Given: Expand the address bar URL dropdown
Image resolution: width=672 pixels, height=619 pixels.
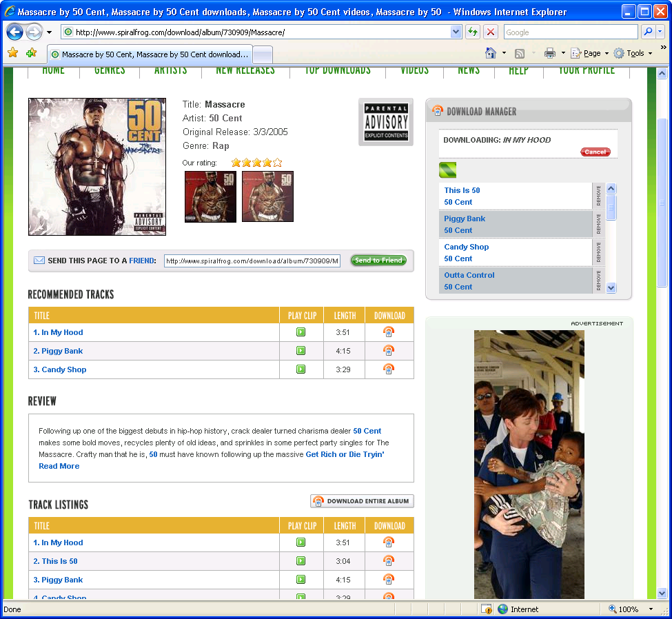Looking at the screenshot, I should 456,32.
